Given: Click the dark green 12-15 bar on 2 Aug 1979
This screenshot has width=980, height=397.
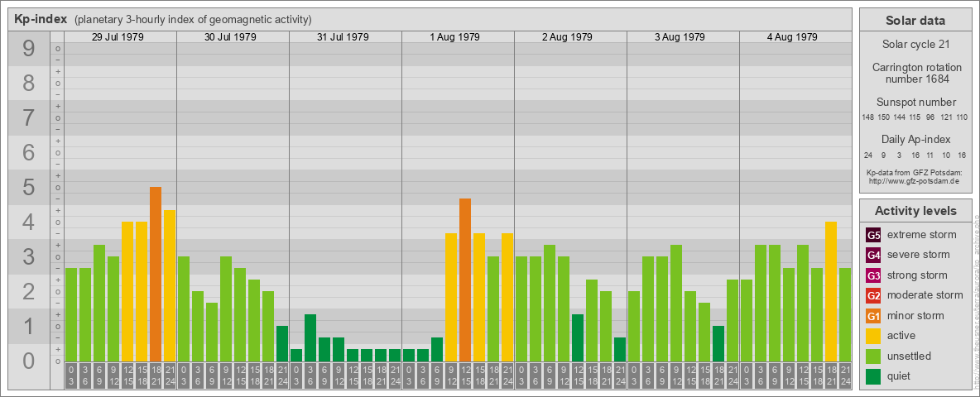Looking at the screenshot, I should click(x=578, y=337).
